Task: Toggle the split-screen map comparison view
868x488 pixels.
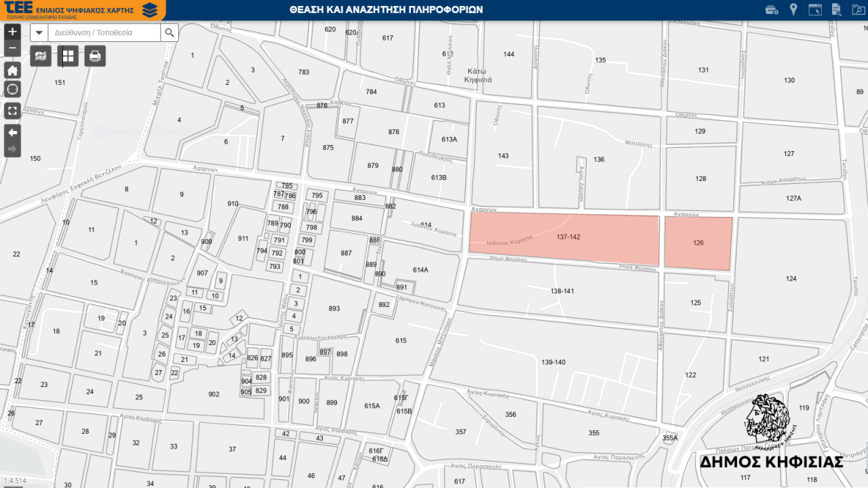Action: 67,56
